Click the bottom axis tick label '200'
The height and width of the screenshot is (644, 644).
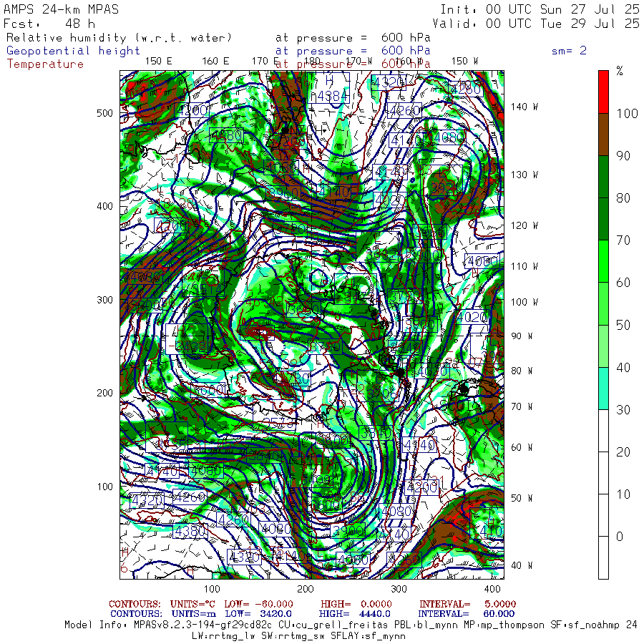pyautogui.click(x=305, y=589)
